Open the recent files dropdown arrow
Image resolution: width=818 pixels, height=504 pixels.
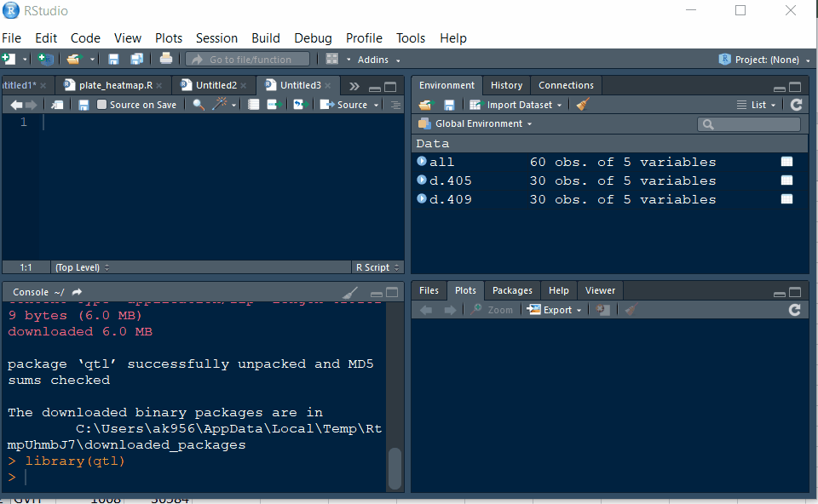tap(92, 60)
